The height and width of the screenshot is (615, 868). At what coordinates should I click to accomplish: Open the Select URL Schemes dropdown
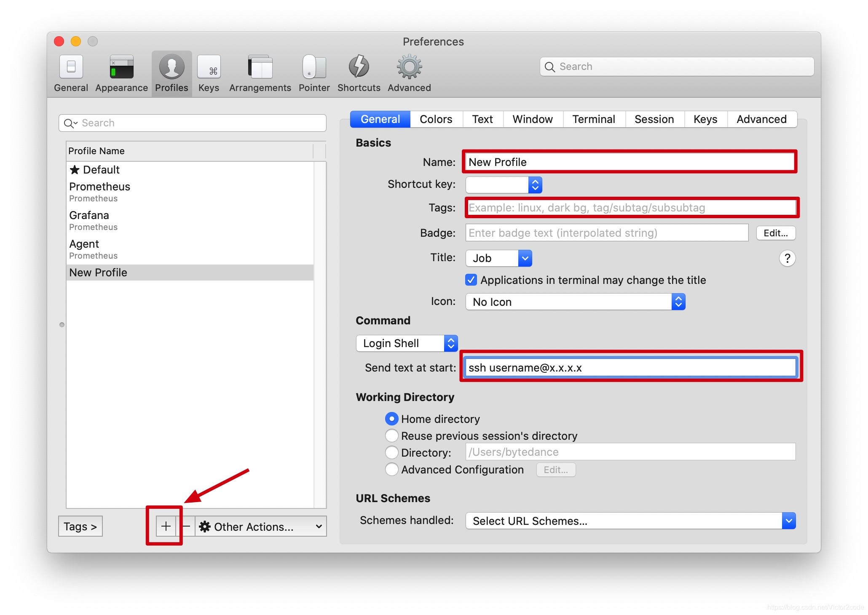click(x=630, y=521)
